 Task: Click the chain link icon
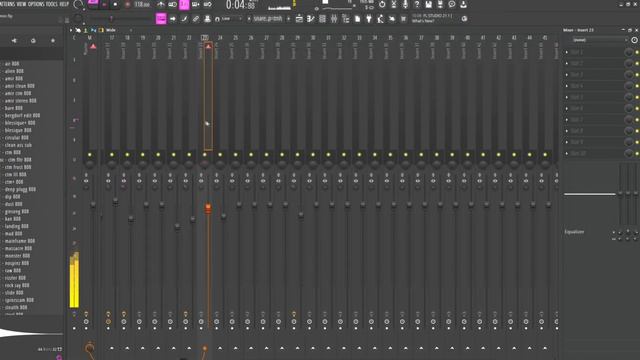point(196,19)
